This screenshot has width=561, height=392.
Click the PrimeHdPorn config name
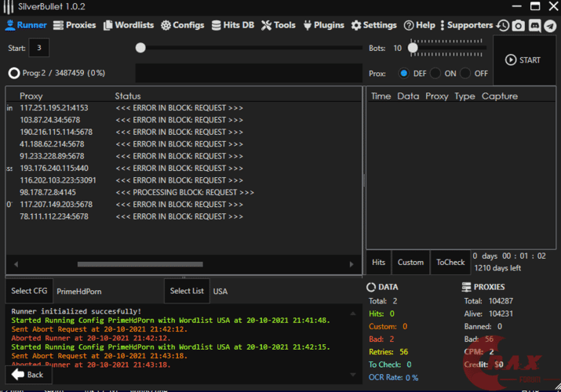79,292
